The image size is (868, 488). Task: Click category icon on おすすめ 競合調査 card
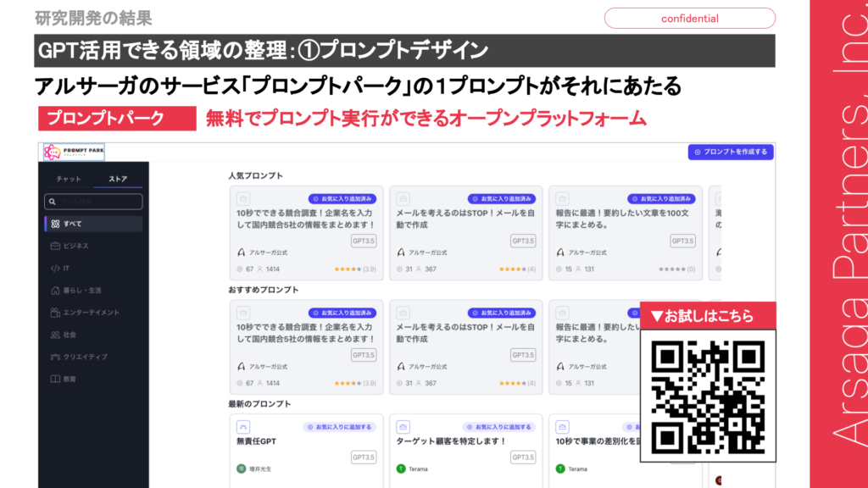pos(243,313)
